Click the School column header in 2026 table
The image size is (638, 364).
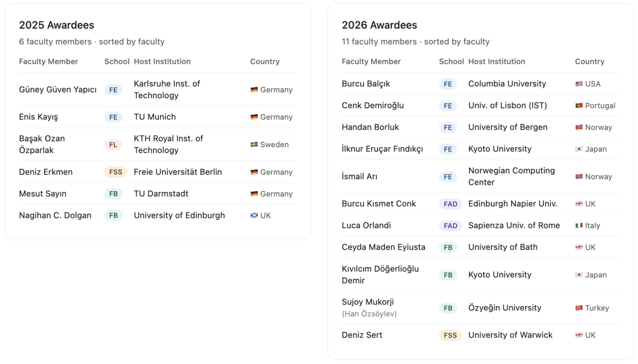pyautogui.click(x=451, y=62)
